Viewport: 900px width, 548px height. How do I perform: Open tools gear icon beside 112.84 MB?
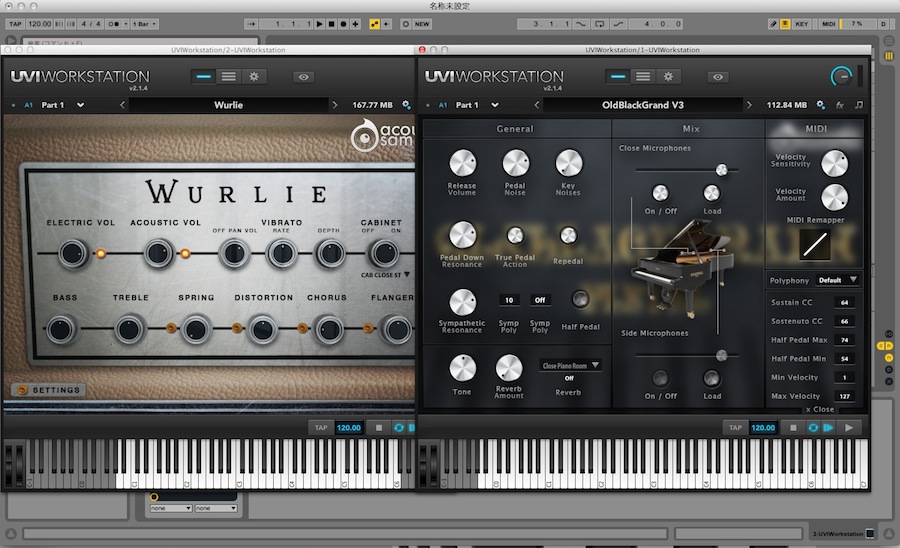tap(821, 105)
